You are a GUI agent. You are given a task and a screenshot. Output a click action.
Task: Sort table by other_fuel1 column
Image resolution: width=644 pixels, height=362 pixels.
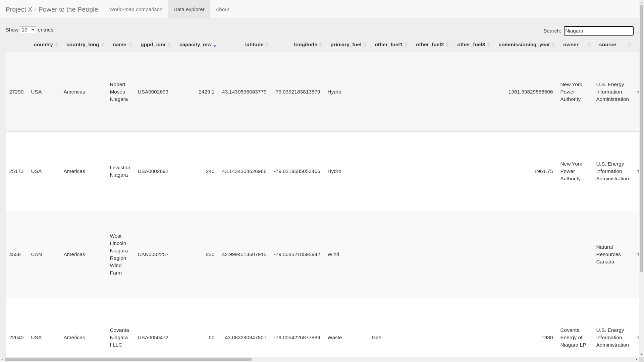coord(389,45)
